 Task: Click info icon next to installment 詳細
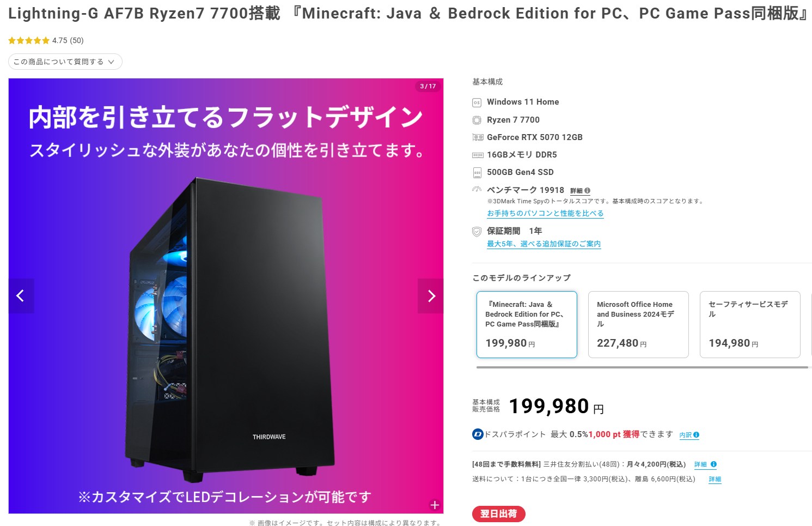tap(714, 464)
